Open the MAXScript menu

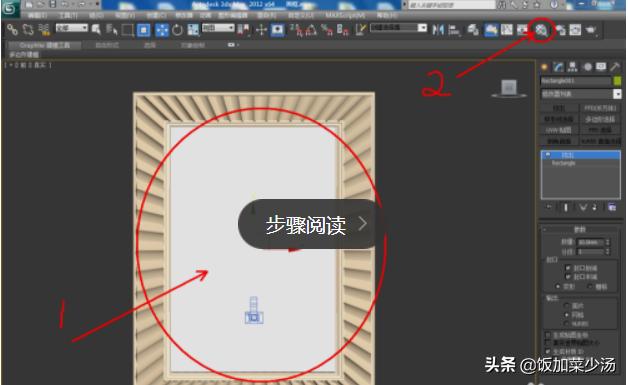coord(345,15)
